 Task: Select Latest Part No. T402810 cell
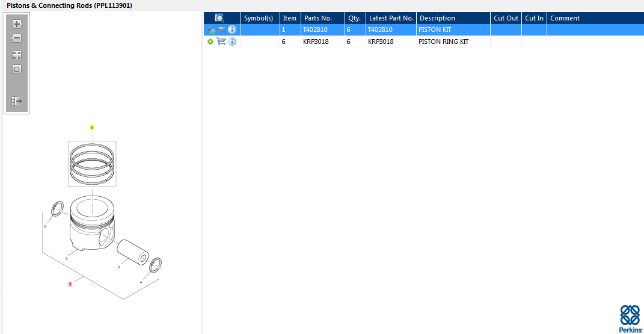point(391,29)
